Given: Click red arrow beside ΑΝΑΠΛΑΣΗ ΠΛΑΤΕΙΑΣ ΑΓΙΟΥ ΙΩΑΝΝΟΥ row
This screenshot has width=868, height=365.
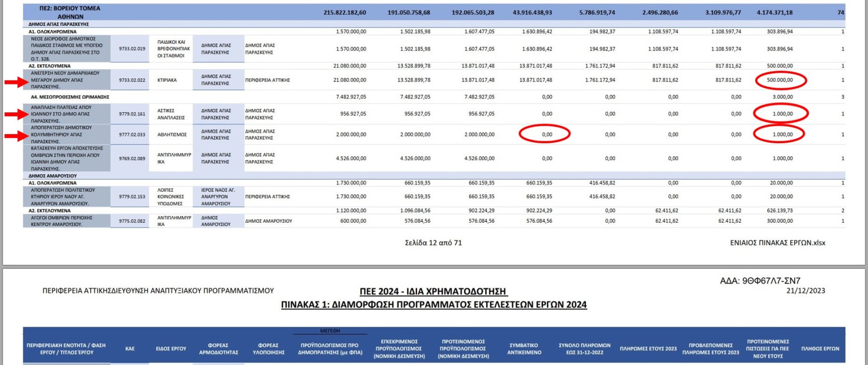Looking at the screenshot, I should click(x=17, y=114).
